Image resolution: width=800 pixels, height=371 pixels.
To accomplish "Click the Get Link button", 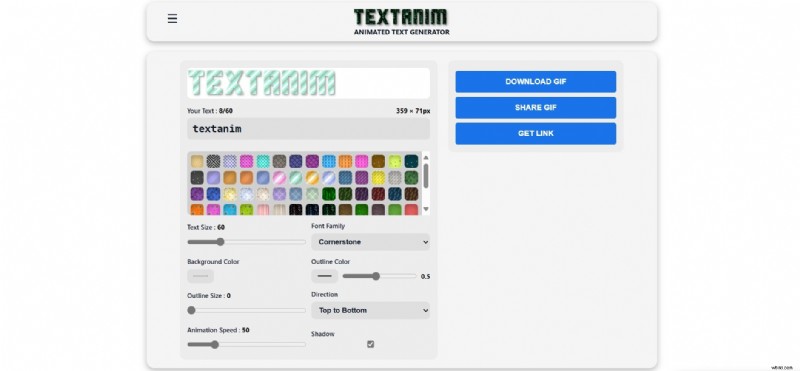I will (x=536, y=134).
